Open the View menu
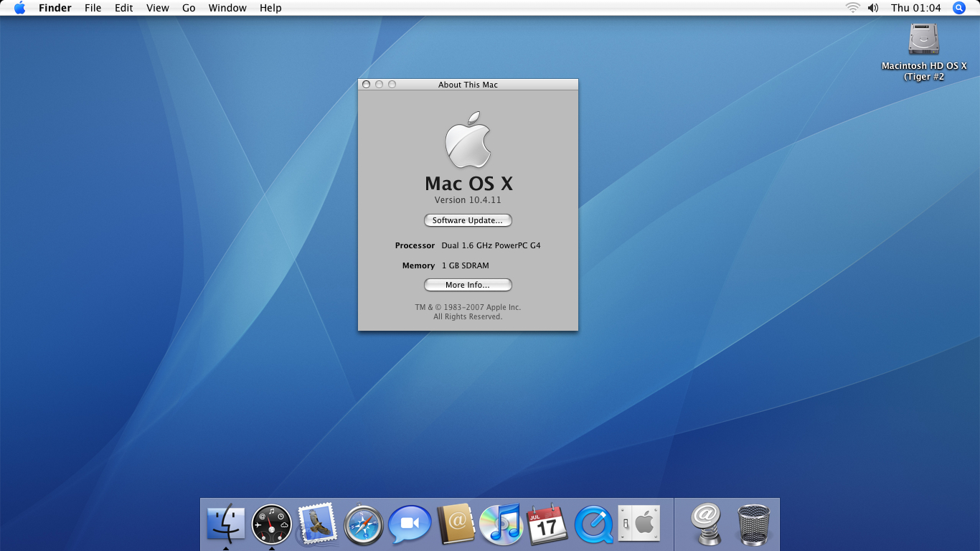980x551 pixels. pyautogui.click(x=158, y=8)
